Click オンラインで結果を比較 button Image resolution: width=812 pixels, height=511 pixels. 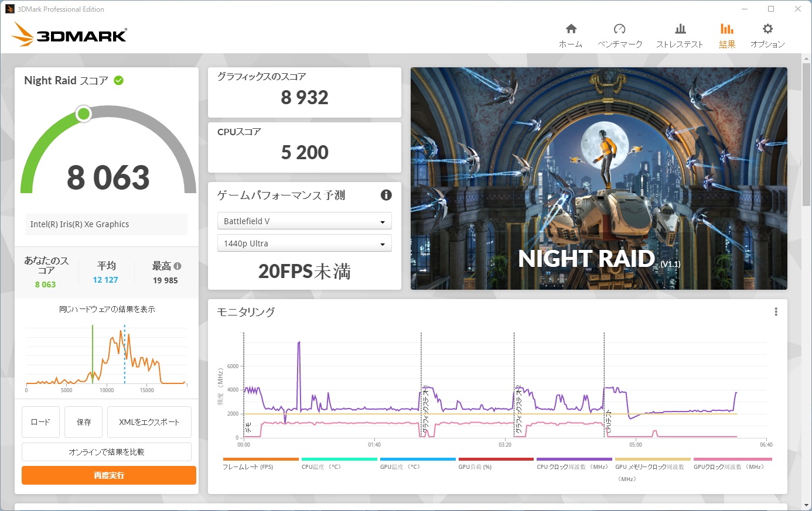[107, 452]
